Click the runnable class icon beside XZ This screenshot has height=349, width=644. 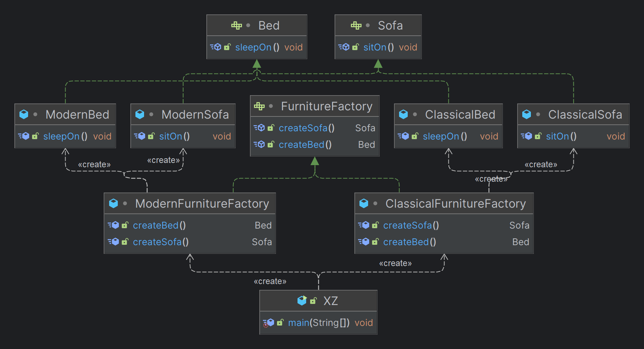302,300
